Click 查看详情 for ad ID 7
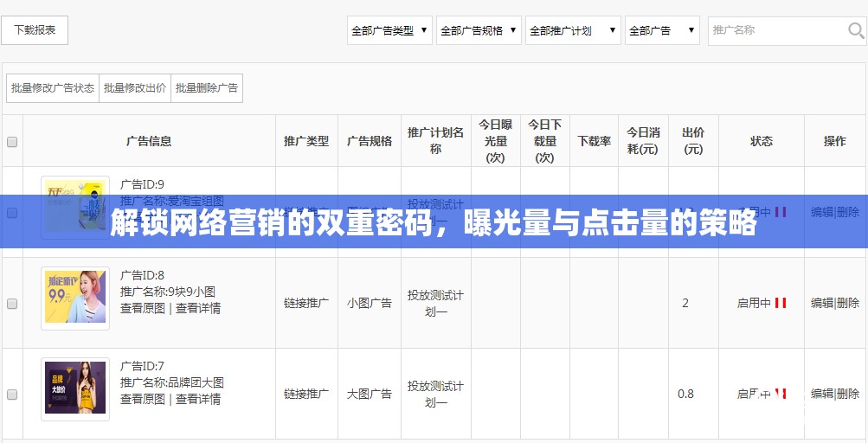The image size is (868, 443). 198,399
